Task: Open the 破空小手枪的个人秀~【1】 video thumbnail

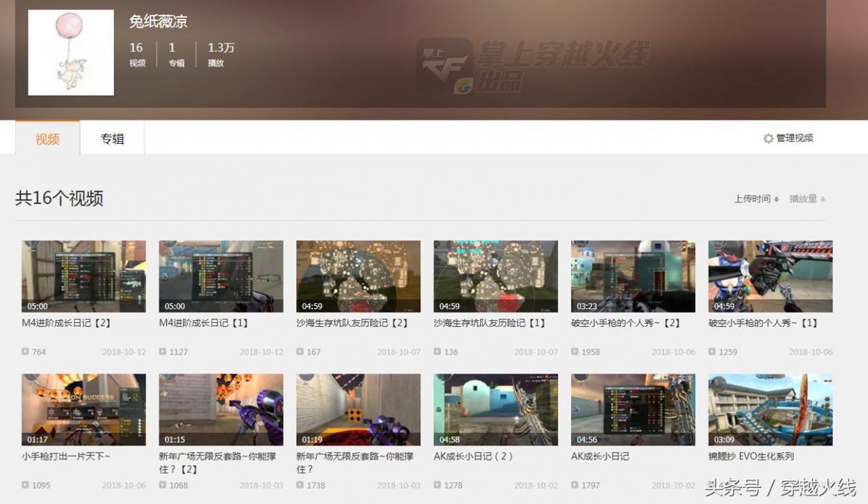Action: (x=770, y=276)
